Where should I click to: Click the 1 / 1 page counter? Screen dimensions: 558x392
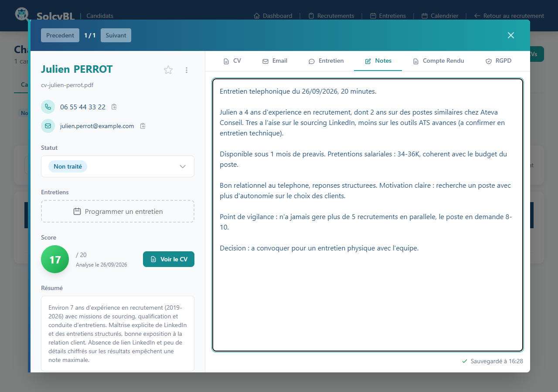pyautogui.click(x=90, y=35)
